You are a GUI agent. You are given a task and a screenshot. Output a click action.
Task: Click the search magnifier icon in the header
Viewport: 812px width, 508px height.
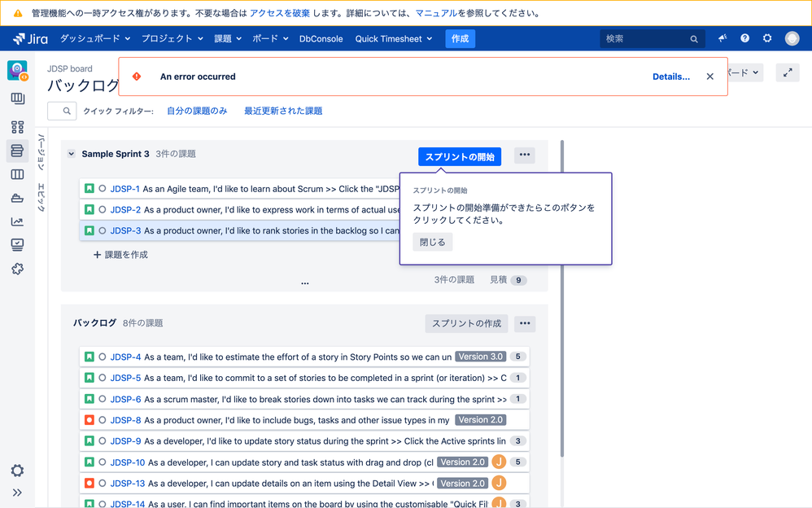point(694,39)
